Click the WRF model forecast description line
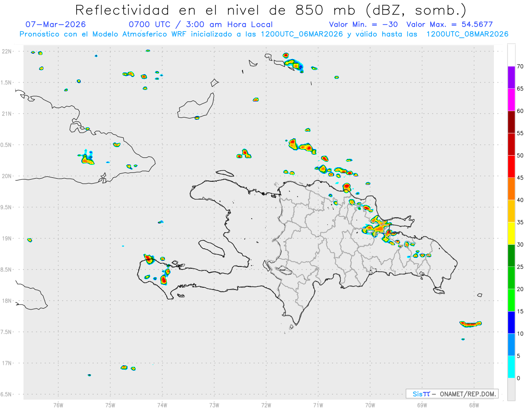The height and width of the screenshot is (411, 532). tap(264, 34)
